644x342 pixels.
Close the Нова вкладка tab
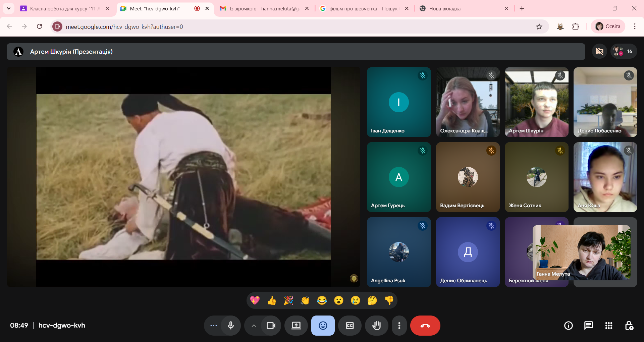click(x=506, y=9)
